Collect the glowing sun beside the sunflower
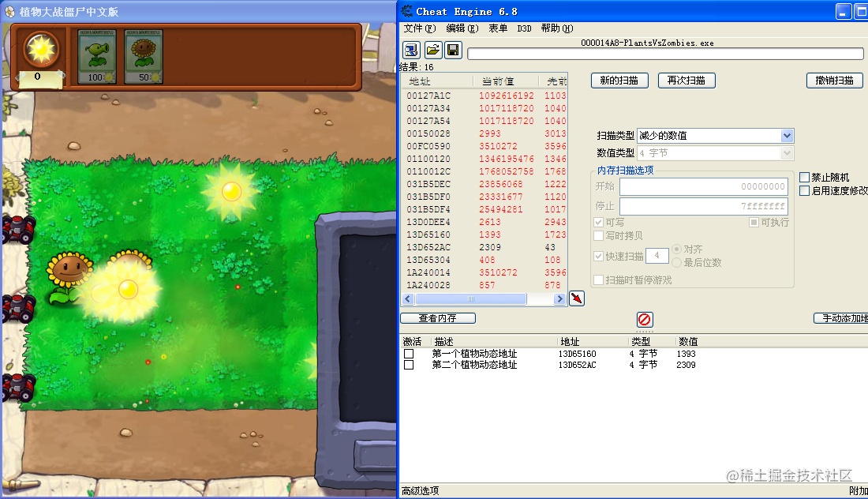The height and width of the screenshot is (499, 868). 128,288
